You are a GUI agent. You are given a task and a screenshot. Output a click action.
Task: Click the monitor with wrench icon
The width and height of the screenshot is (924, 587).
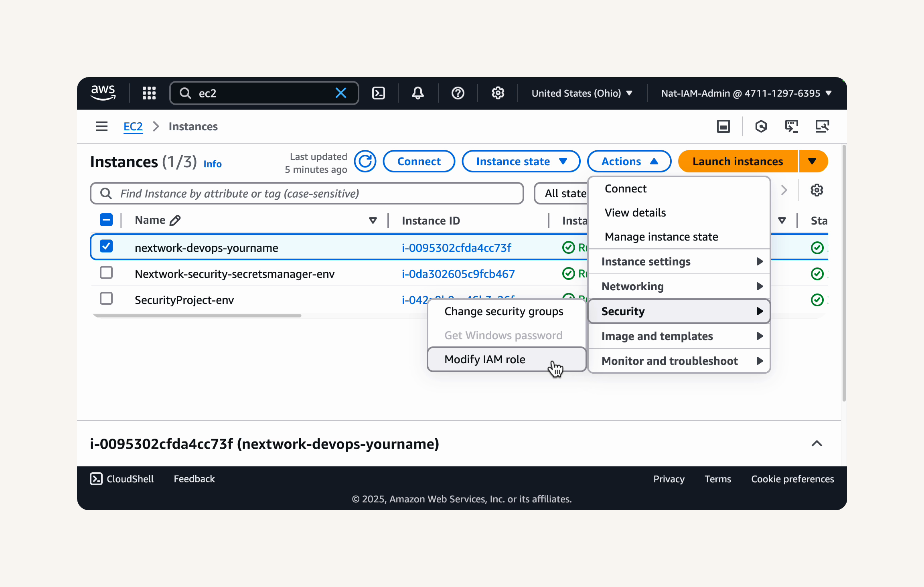point(822,127)
